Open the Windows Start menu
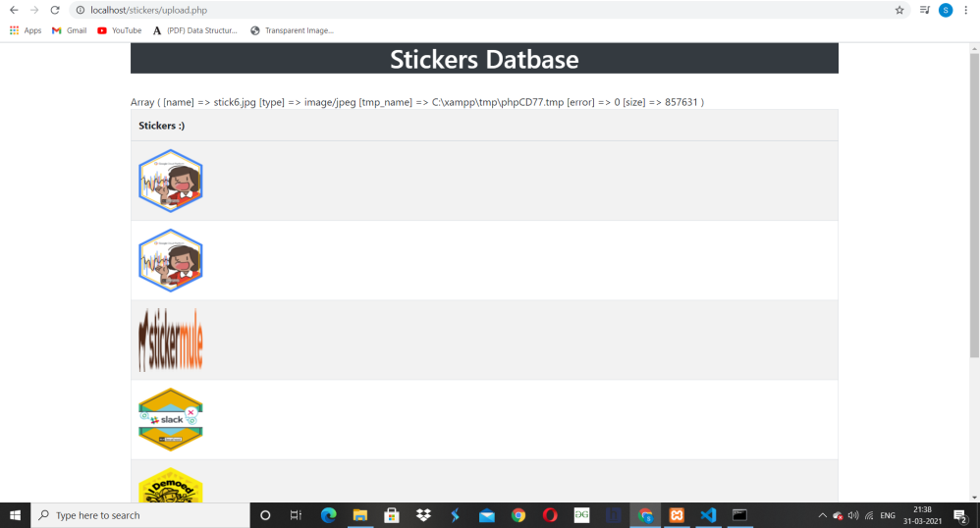 pos(15,515)
